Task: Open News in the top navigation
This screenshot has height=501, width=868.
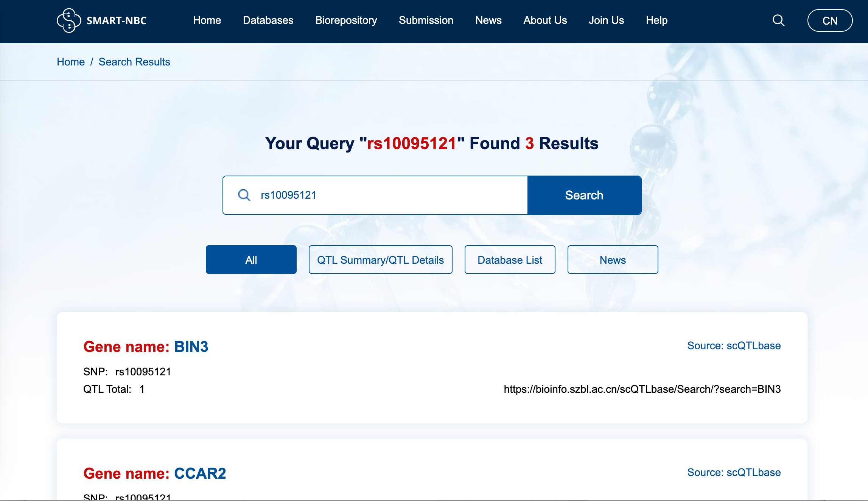Action: tap(488, 20)
